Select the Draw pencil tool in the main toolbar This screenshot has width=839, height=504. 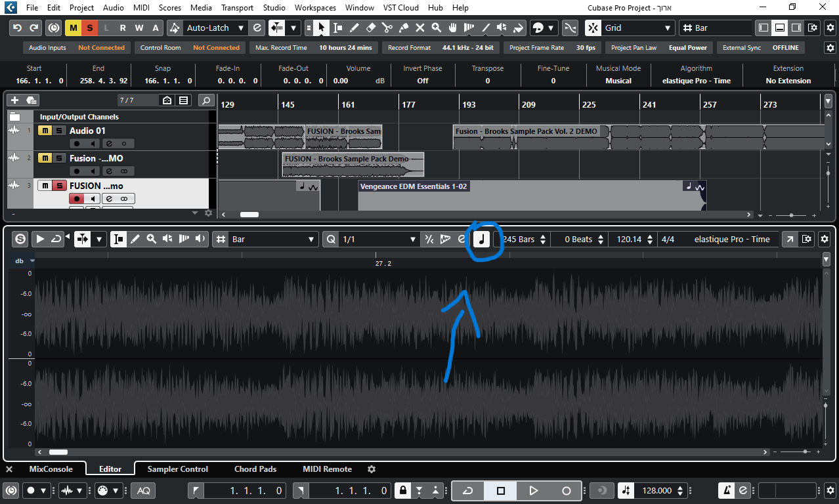pyautogui.click(x=354, y=28)
